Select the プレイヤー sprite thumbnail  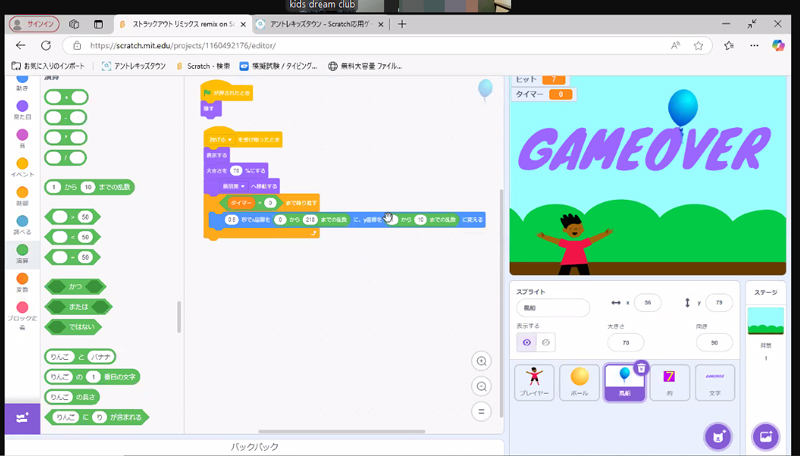534,383
